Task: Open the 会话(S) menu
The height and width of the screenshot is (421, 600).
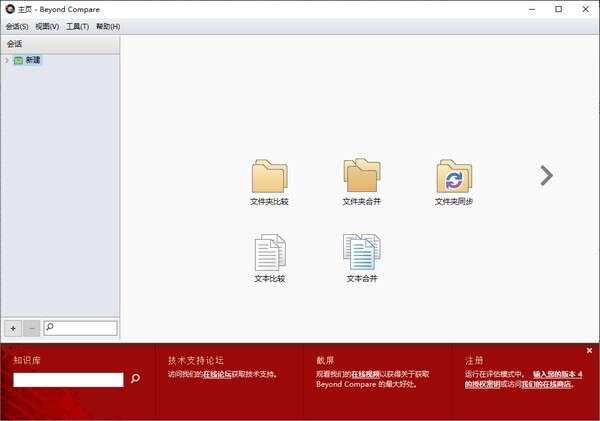Action: click(16, 26)
